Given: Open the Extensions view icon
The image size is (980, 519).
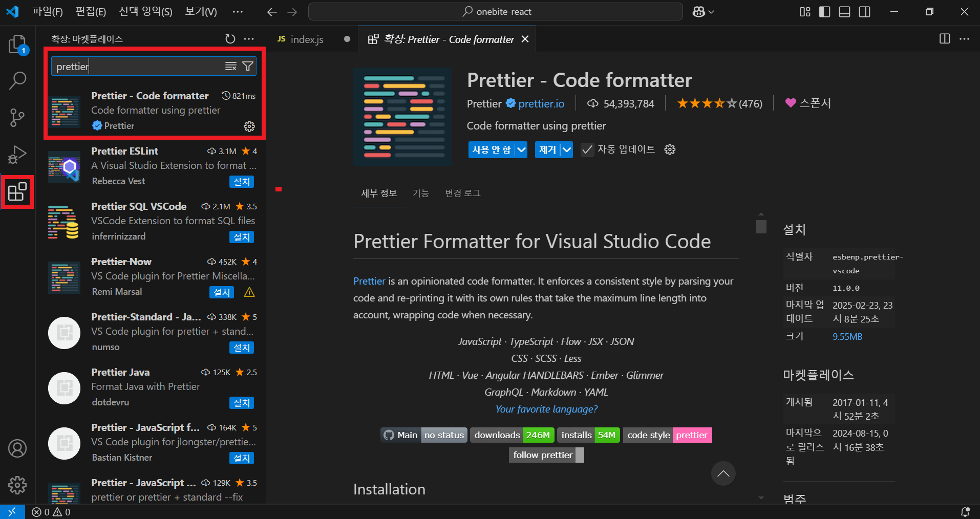Looking at the screenshot, I should (x=17, y=192).
